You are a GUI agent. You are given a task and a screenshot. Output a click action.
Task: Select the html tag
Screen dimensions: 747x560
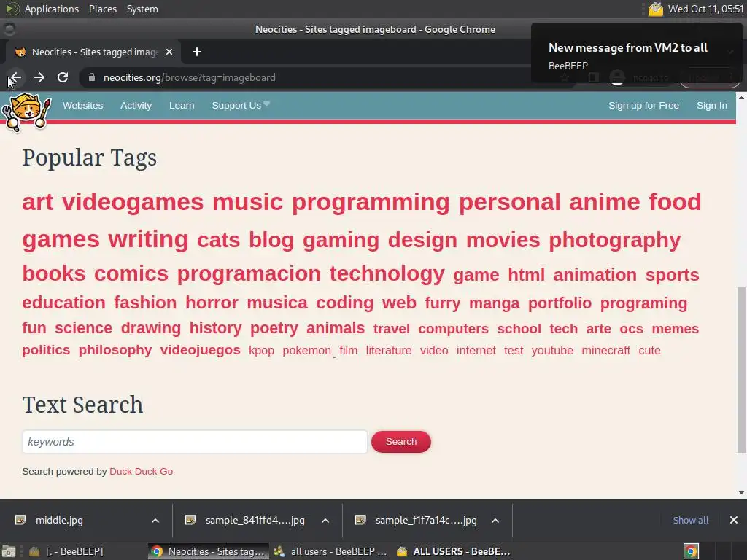(526, 275)
